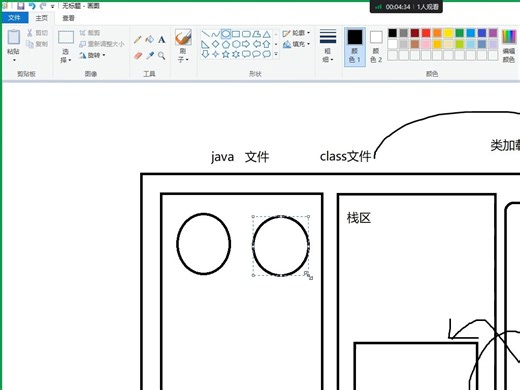520x390 pixels.
Task: Click the recording timer 00:04:34 overlay
Action: coord(398,7)
